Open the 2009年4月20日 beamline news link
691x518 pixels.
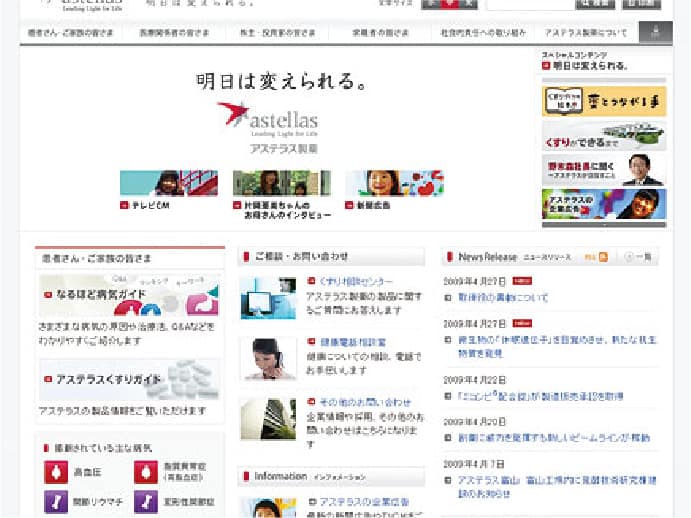(554, 438)
